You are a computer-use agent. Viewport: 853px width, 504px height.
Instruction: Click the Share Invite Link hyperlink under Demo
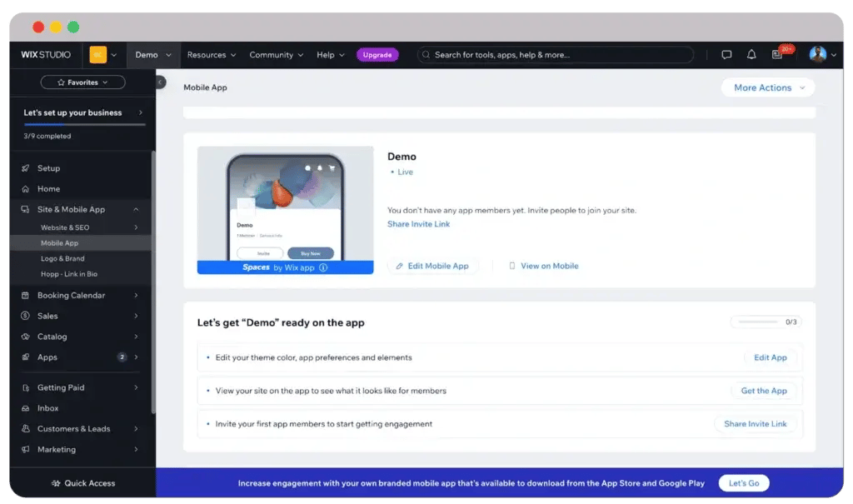[418, 224]
